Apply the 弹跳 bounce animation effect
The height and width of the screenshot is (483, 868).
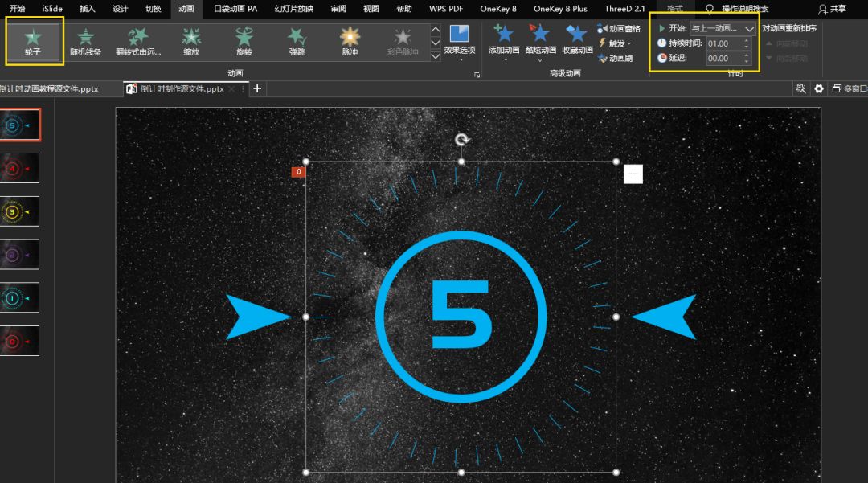click(x=297, y=42)
